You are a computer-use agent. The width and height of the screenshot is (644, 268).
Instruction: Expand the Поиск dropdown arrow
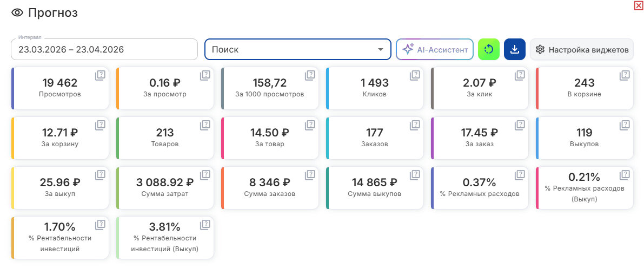click(380, 50)
